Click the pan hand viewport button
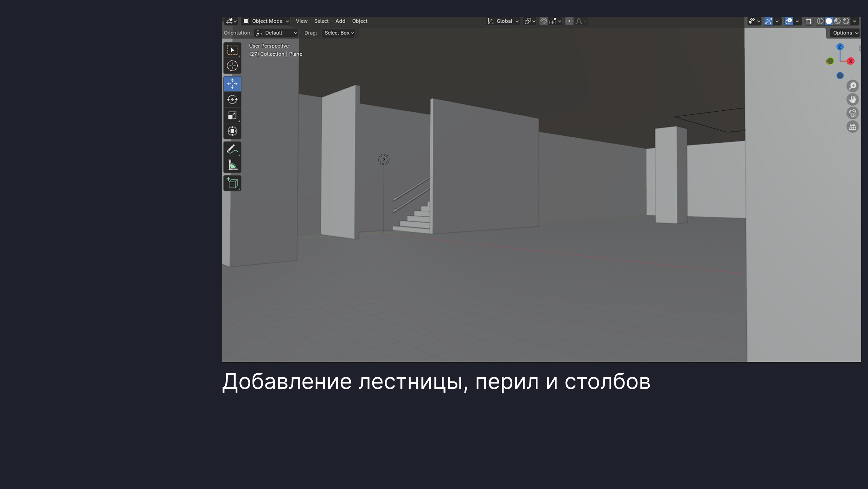The height and width of the screenshot is (489, 868). pos(852,99)
